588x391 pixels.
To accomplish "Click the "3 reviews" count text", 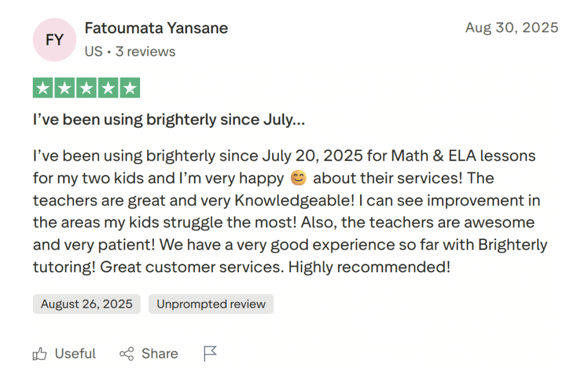I will (x=145, y=52).
